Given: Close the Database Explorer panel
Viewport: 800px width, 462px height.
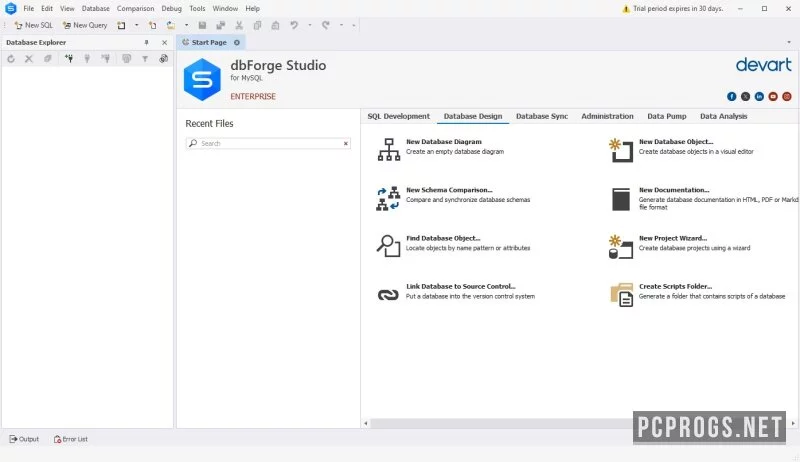Looking at the screenshot, I should (x=164, y=42).
